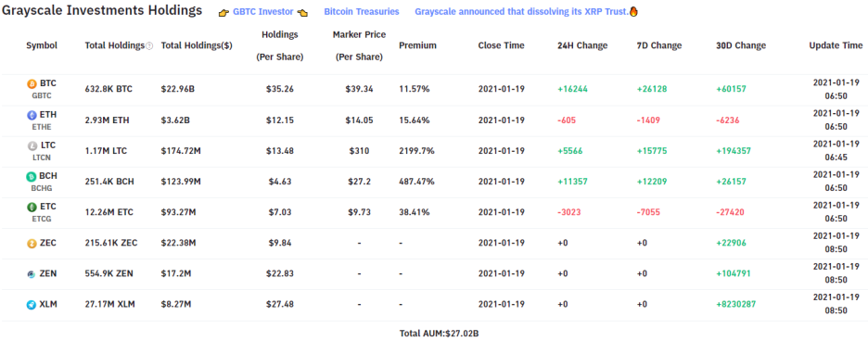The width and height of the screenshot is (868, 341).
Task: Click the 27.17M XLM holdings value
Action: tap(109, 305)
